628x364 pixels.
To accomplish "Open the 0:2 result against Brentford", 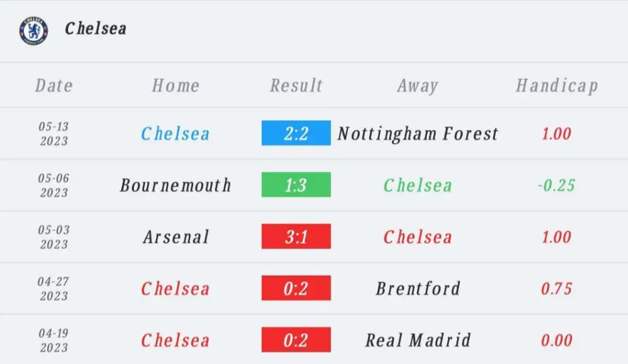I will [296, 288].
